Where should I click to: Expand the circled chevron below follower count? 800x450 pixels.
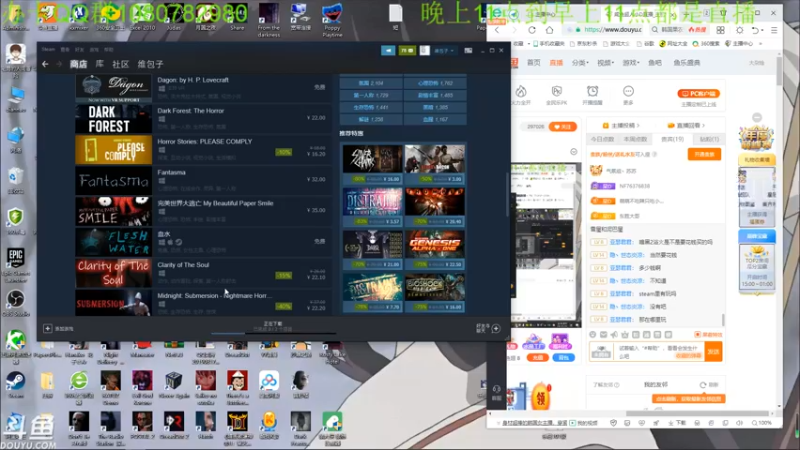pyautogui.click(x=573, y=152)
